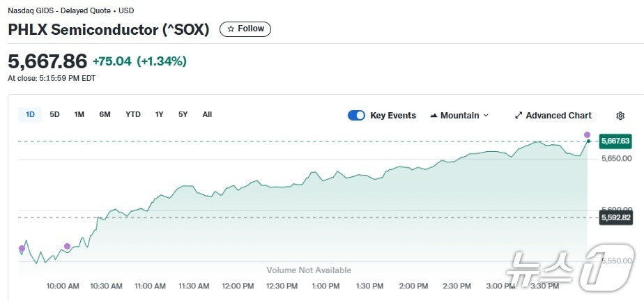Select the 1D time range tab
644x301 pixels.
point(30,114)
